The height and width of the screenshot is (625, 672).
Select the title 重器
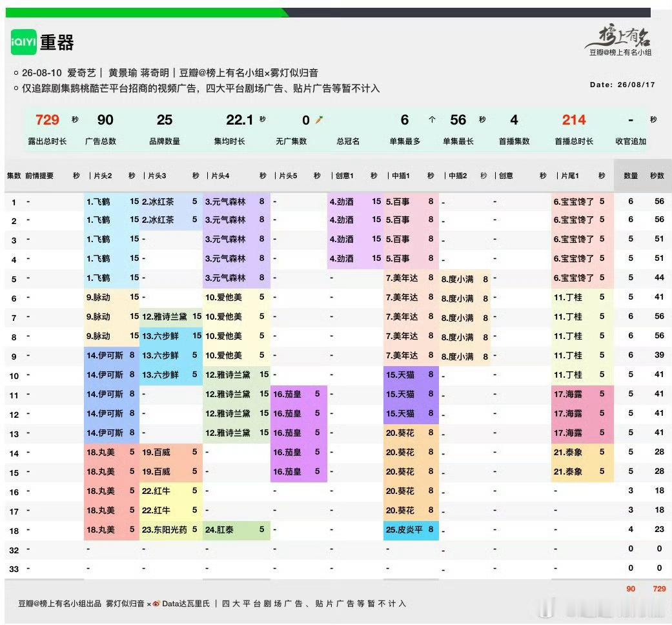coord(57,43)
